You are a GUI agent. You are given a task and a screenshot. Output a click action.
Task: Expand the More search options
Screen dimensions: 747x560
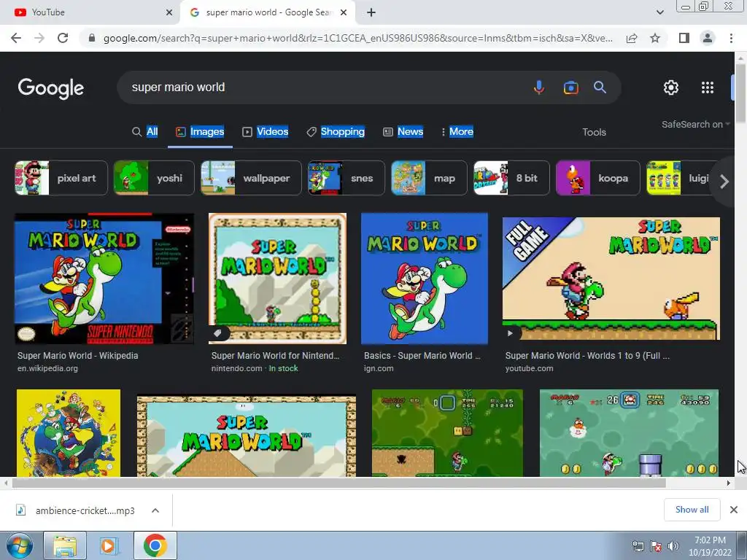[x=457, y=131]
